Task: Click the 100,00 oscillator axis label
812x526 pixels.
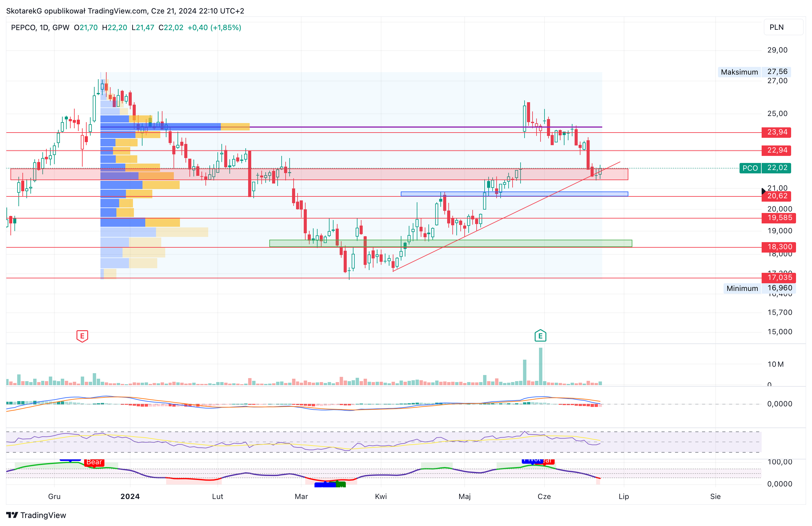Action: click(x=779, y=462)
